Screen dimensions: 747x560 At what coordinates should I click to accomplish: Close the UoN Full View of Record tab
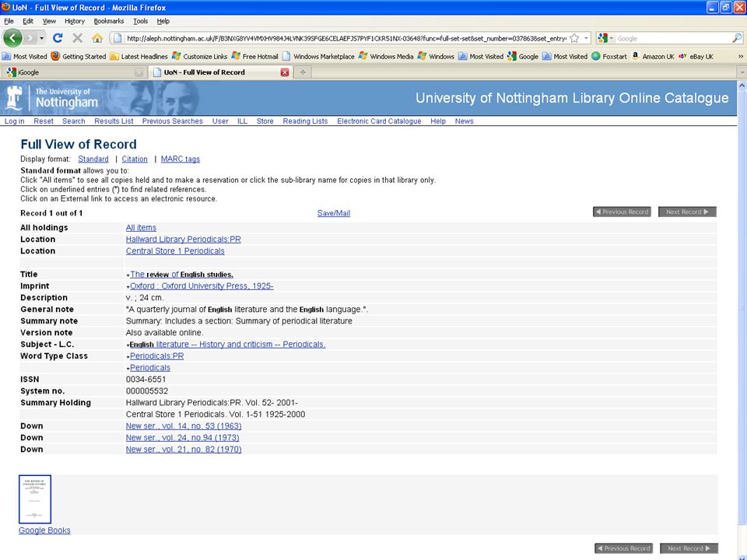(x=285, y=72)
